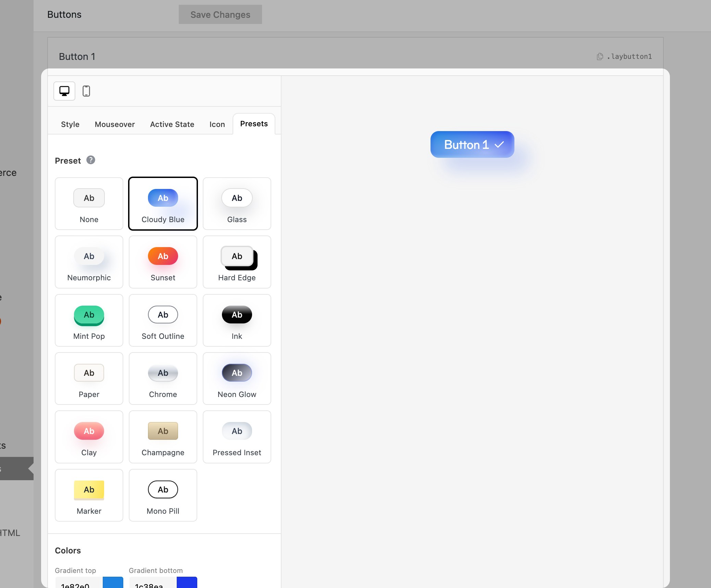711x588 pixels.
Task: Choose the Pressed Inset preset
Action: tap(237, 437)
